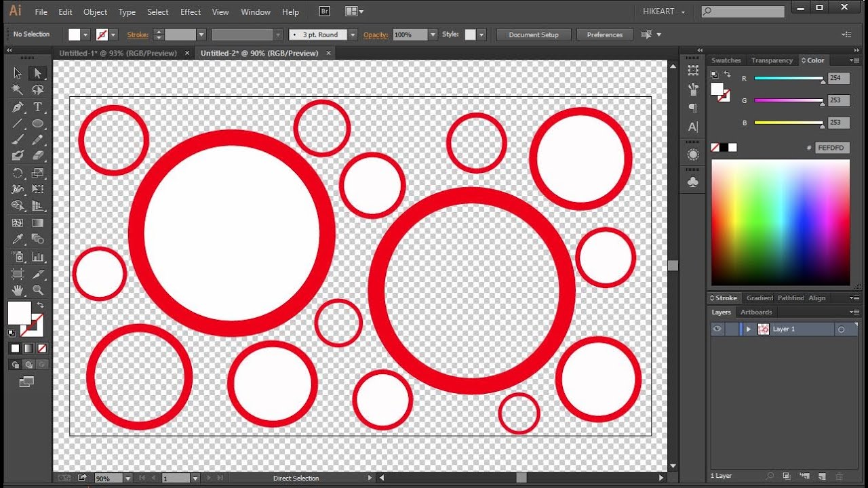Open the stroke color dropdown in control bar

[x=113, y=35]
